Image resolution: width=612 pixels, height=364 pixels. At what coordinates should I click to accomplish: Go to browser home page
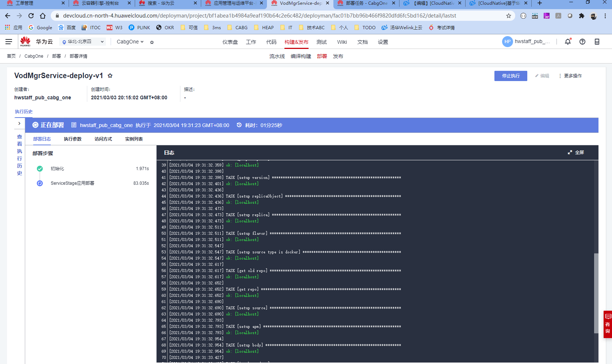(43, 16)
